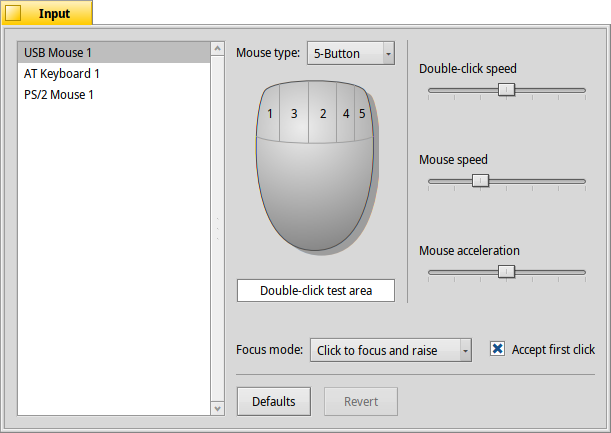Click the Double-click speed slider
This screenshot has height=433, width=611.
click(506, 89)
